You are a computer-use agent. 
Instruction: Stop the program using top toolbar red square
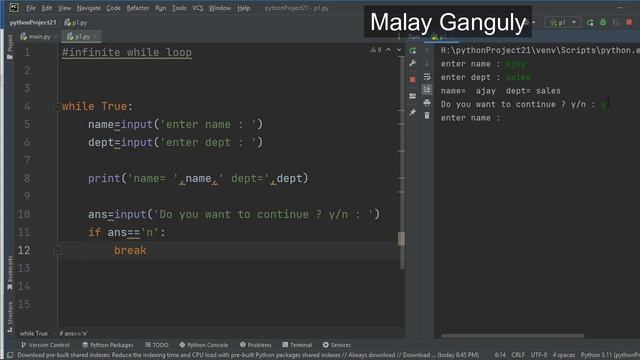[x=629, y=22]
